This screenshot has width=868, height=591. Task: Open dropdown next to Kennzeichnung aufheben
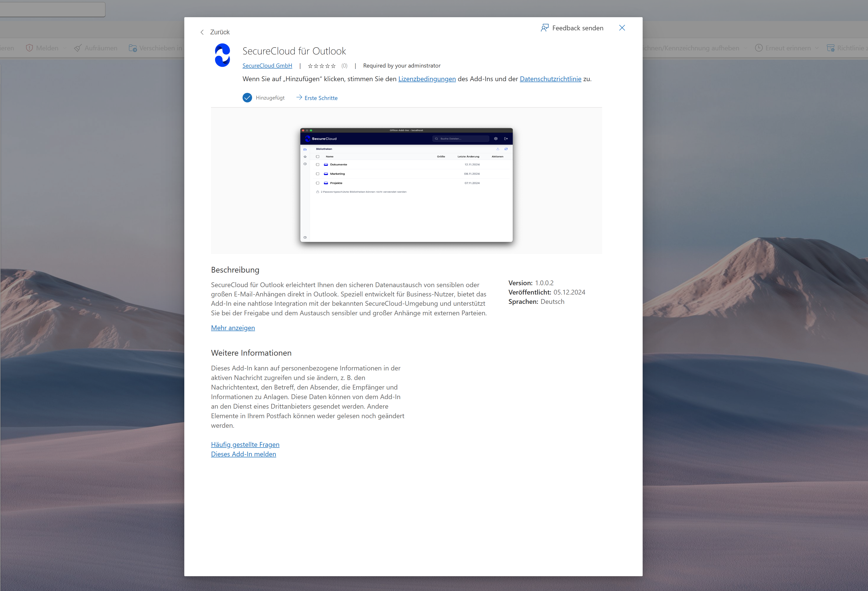(x=746, y=48)
